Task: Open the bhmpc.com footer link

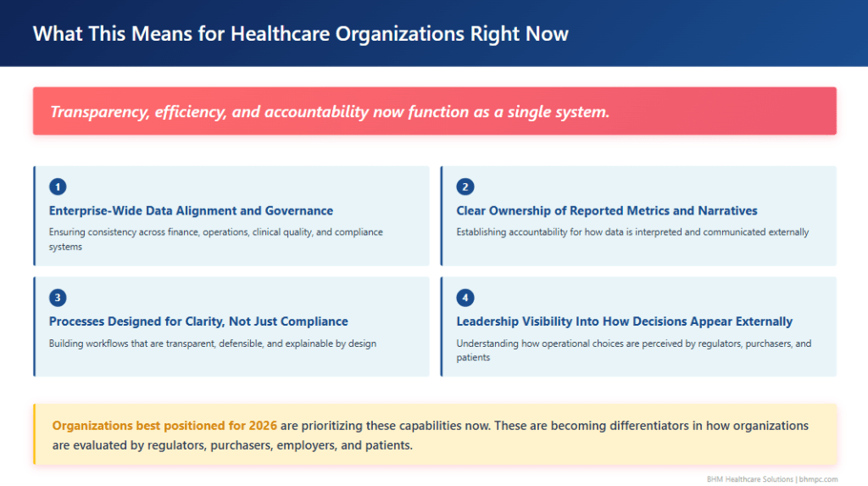Action: point(818,479)
